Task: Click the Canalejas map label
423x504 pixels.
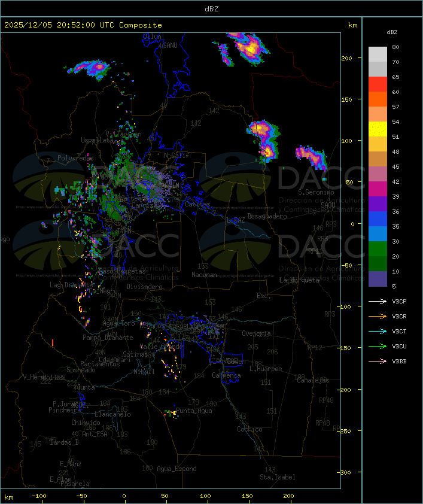Action: (x=313, y=381)
